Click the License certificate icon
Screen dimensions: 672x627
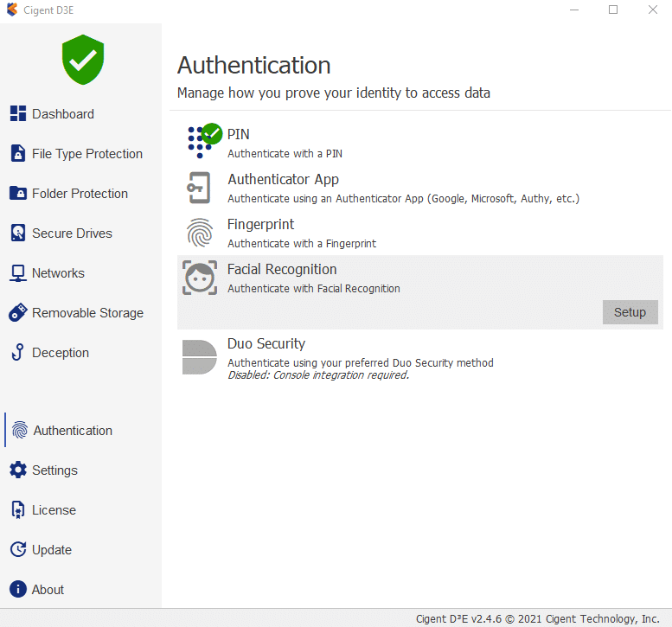[x=18, y=509]
